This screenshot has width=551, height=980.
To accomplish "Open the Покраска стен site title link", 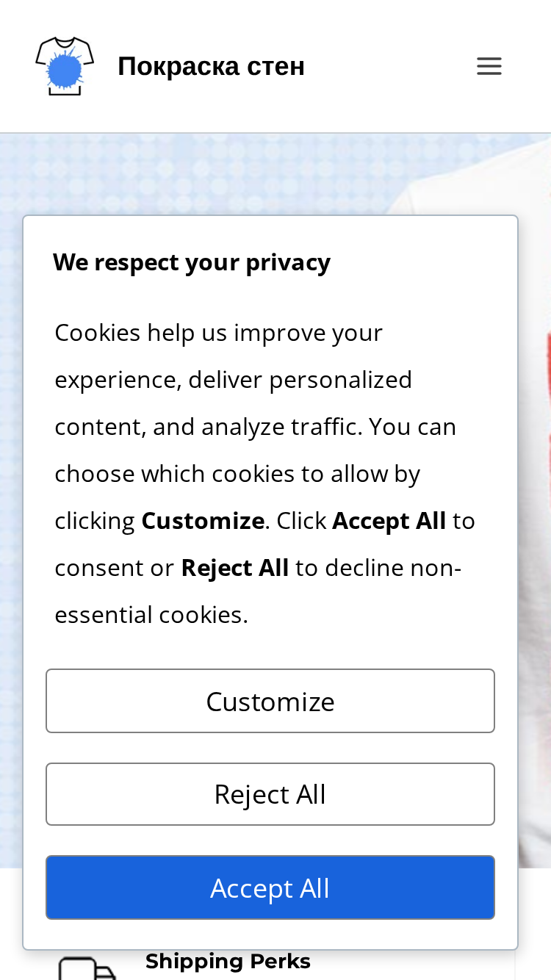I will 211,66.
